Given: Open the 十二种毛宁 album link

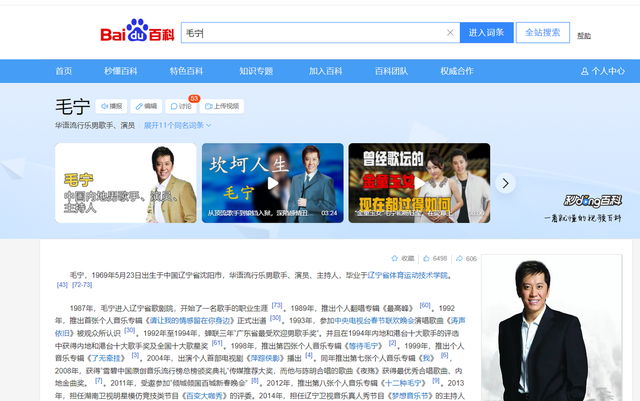Looking at the screenshot, I should coord(403,383).
